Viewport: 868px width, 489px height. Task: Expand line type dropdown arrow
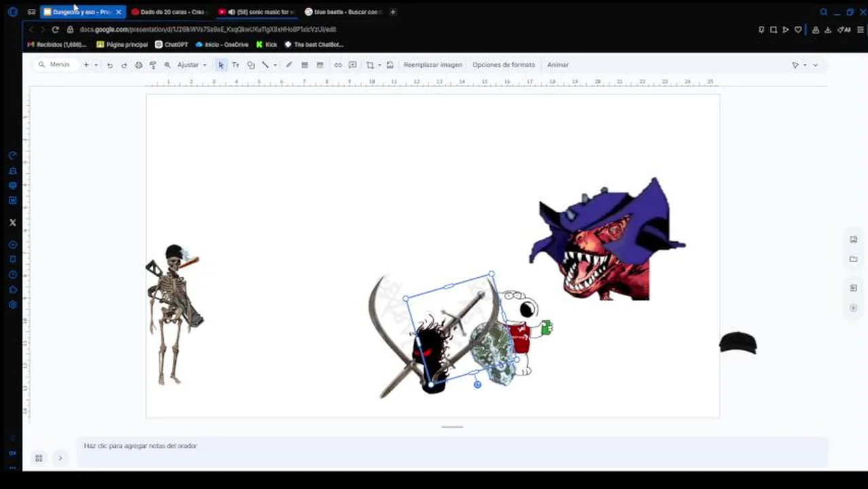[274, 65]
